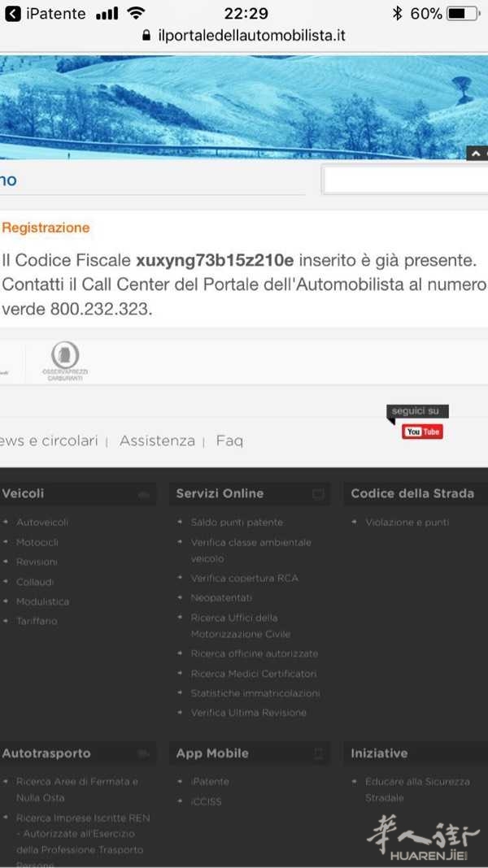This screenshot has height=868, width=488.
Task: Tap the ilportaledellautomobilista.it address bar
Action: [x=244, y=35]
